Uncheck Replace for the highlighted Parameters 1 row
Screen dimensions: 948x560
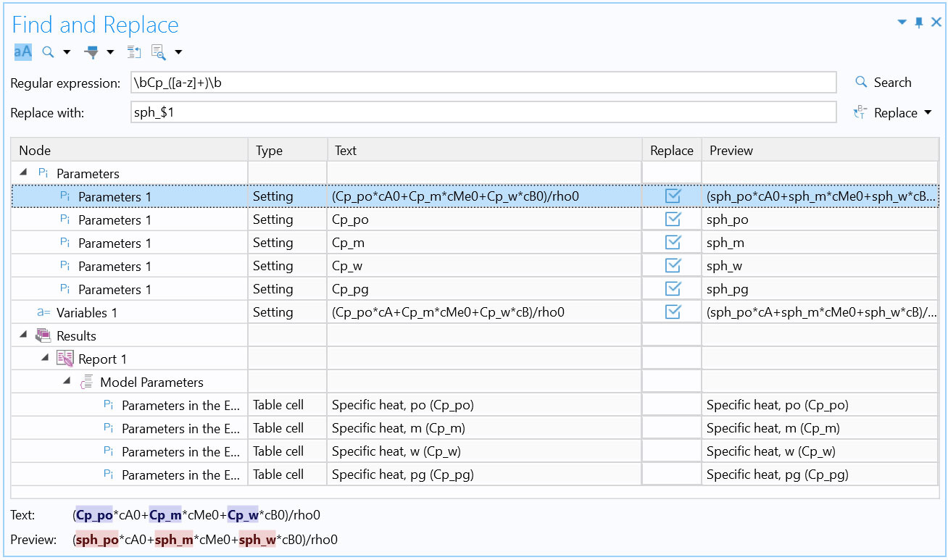(673, 196)
